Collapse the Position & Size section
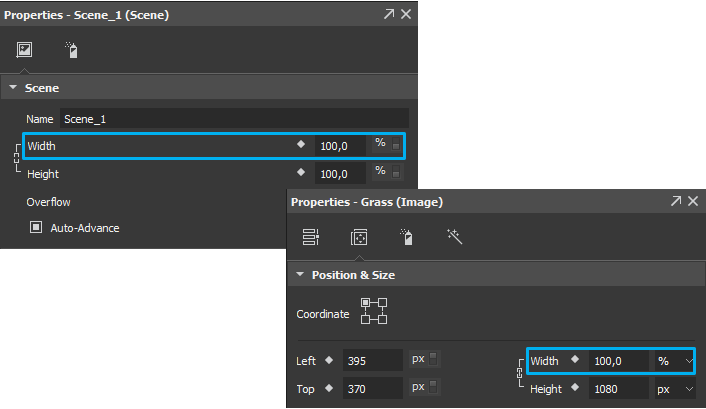 pyautogui.click(x=300, y=274)
